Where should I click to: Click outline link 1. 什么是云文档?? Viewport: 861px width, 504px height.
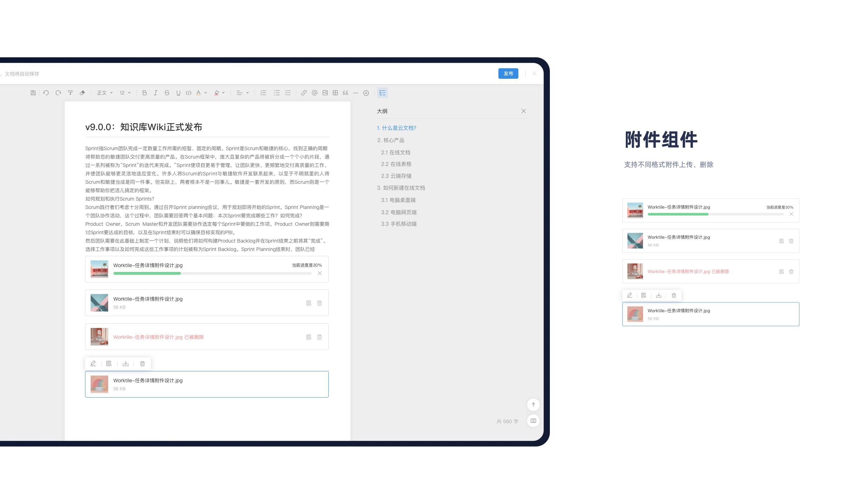tap(397, 128)
